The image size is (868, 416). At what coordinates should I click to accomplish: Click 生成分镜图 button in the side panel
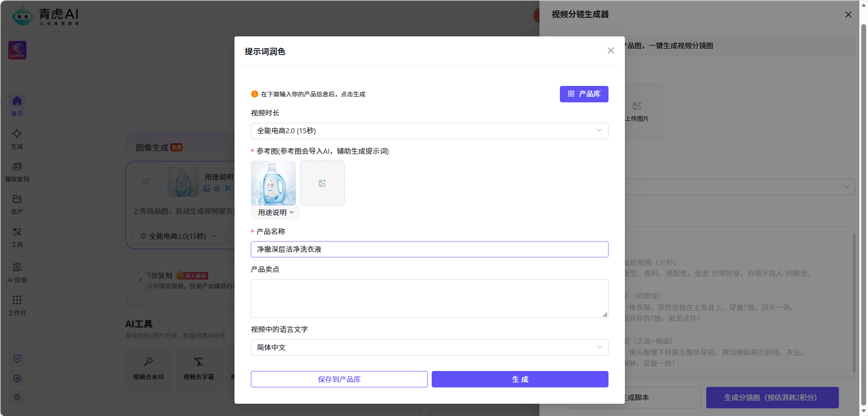pyautogui.click(x=772, y=397)
